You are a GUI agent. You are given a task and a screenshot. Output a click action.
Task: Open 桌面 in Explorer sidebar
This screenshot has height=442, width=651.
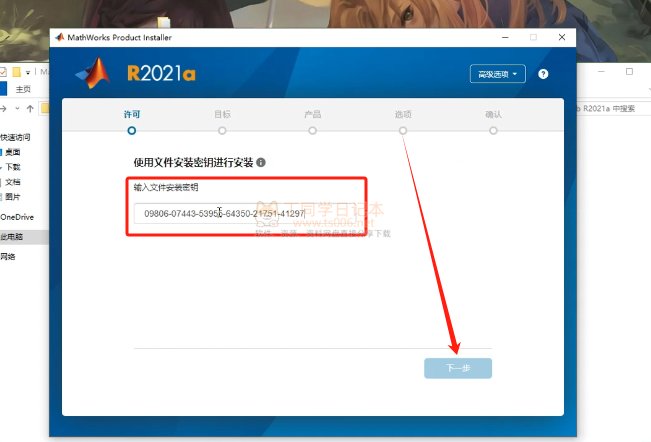click(x=13, y=152)
